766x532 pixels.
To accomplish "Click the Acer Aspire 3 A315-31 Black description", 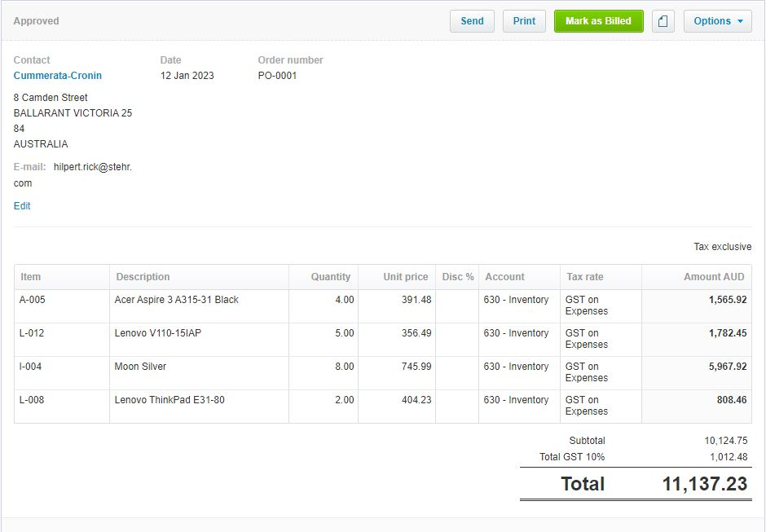I will tap(176, 300).
